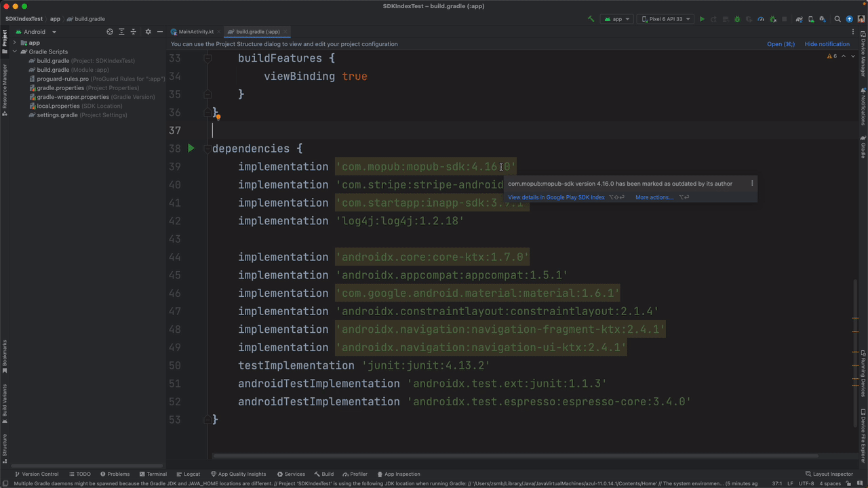This screenshot has height=488, width=868.
Task: Attach debugger to Android process icon
Action: pos(773,19)
